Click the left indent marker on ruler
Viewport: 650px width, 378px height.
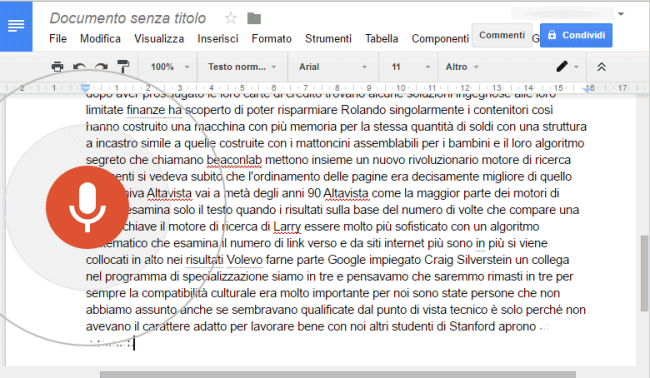tap(85, 88)
